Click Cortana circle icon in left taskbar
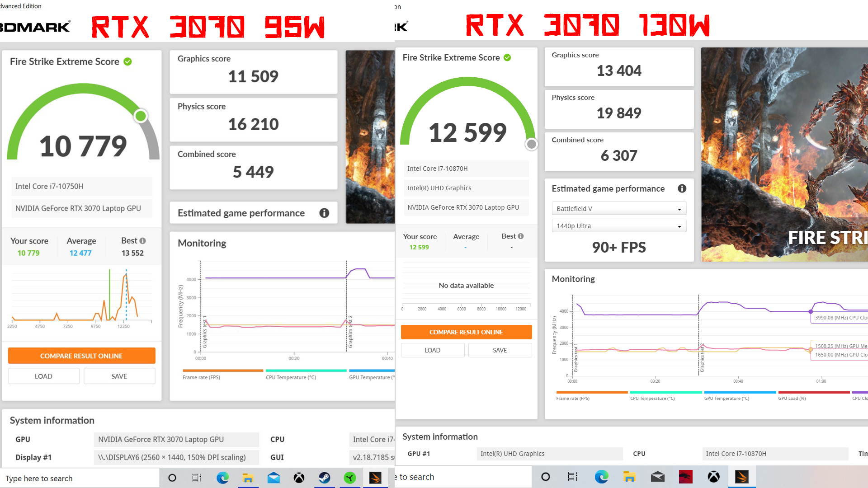 coord(172,478)
